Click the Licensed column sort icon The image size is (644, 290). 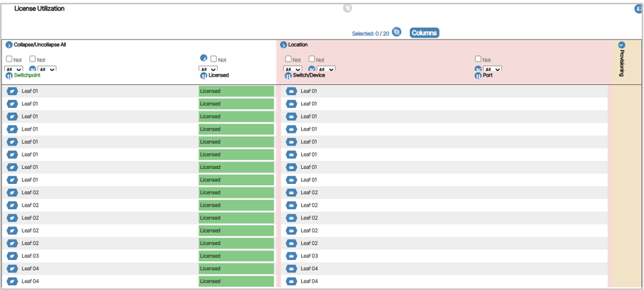[x=203, y=76]
